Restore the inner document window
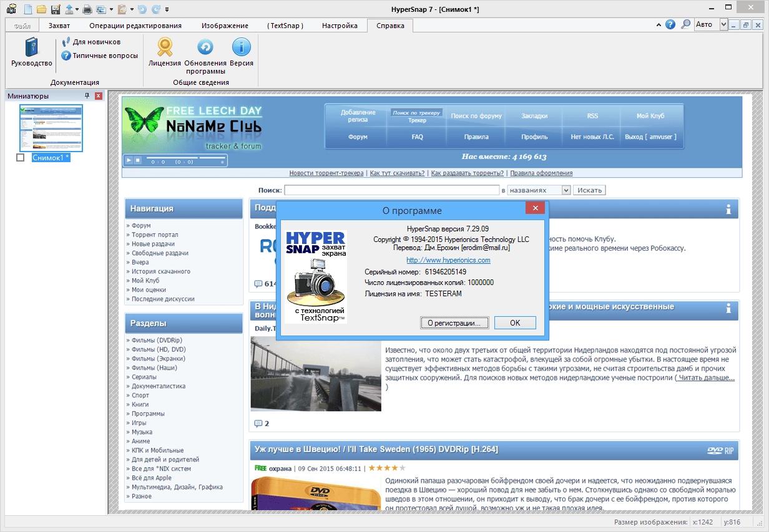The height and width of the screenshot is (532, 769). (746, 25)
